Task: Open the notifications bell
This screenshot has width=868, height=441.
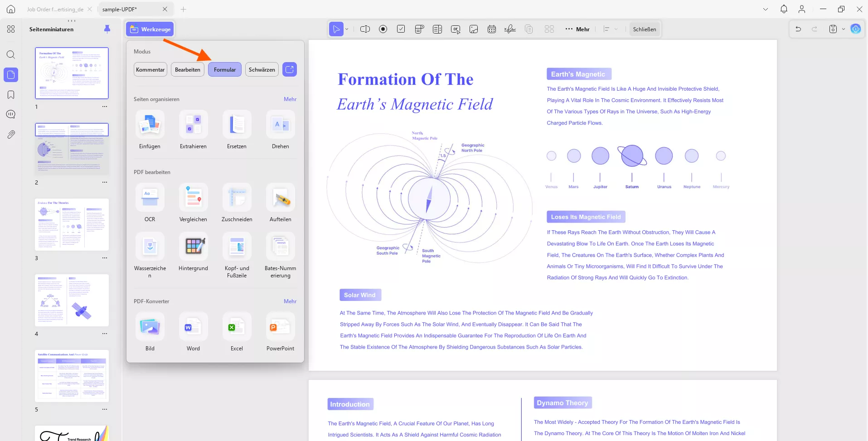Action: [x=784, y=9]
